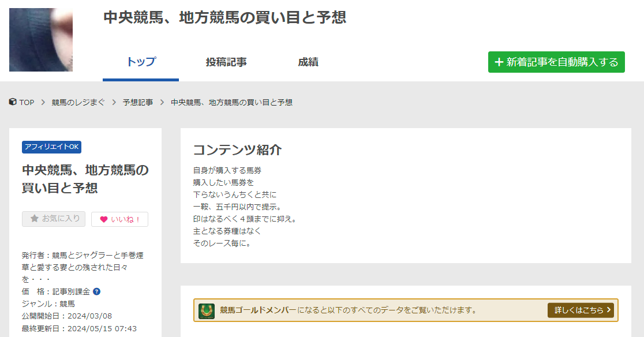Click the 価格：記事別課金 text
Image resolution: width=644 pixels, height=337 pixels.
coord(56,291)
